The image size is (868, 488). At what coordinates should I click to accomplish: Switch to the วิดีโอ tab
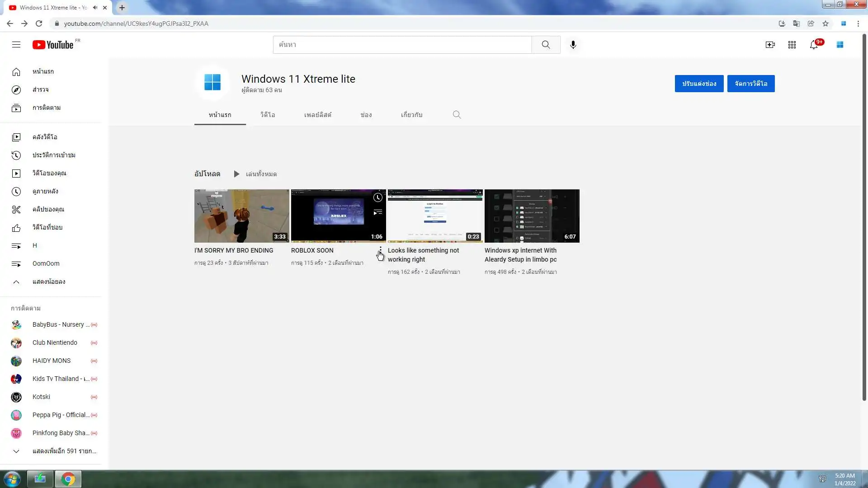(268, 115)
